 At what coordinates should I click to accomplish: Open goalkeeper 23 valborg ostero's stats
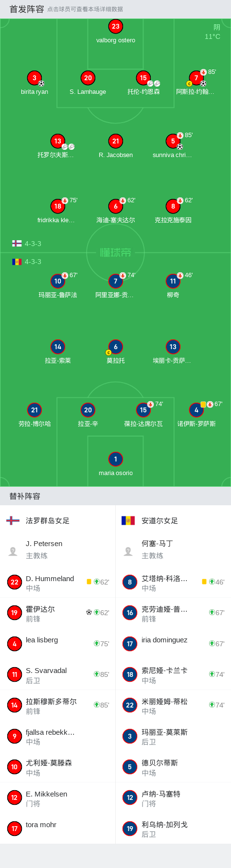tap(115, 32)
